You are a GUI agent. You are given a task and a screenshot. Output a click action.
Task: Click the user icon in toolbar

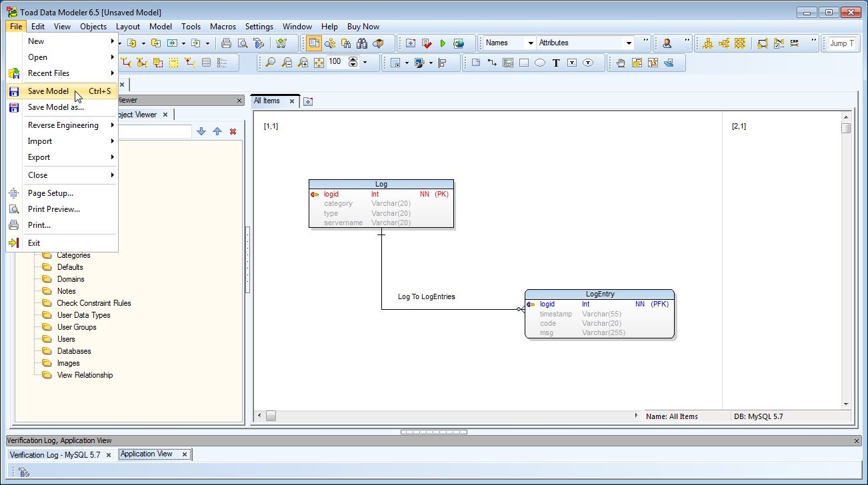667,43
